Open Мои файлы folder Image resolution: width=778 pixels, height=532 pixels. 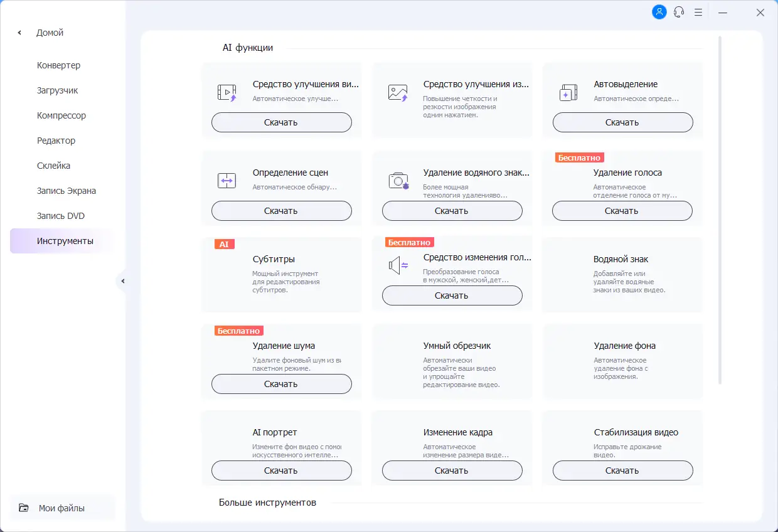[x=61, y=508]
